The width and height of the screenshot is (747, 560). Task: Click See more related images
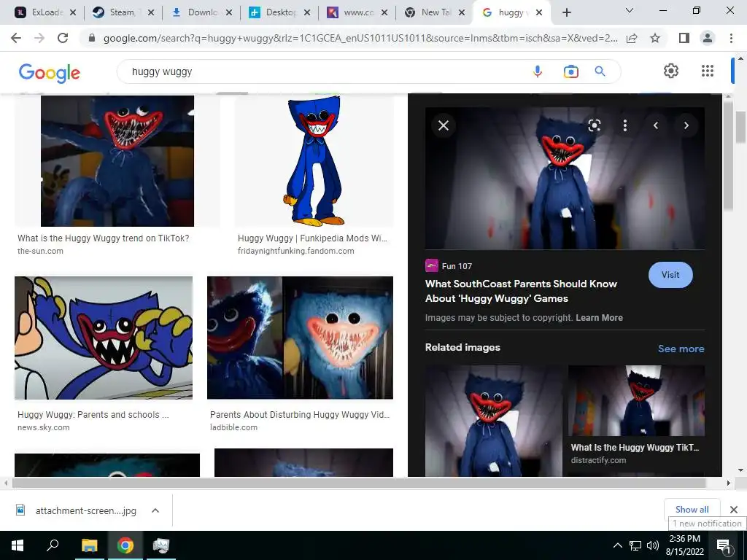(x=681, y=349)
